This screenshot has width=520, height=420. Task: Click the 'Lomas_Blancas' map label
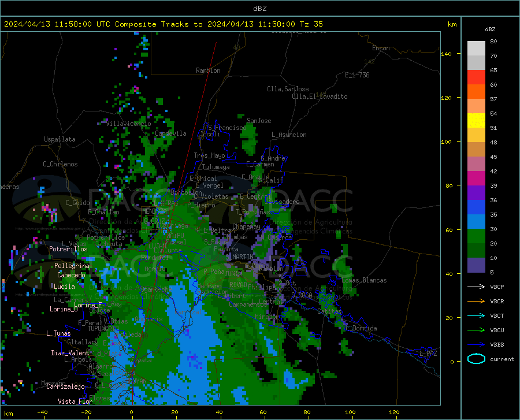tap(364, 280)
